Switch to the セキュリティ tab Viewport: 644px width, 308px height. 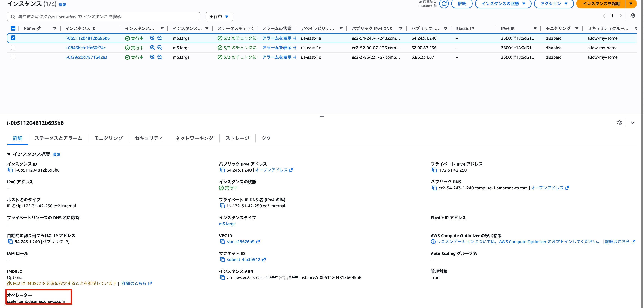[149, 138]
